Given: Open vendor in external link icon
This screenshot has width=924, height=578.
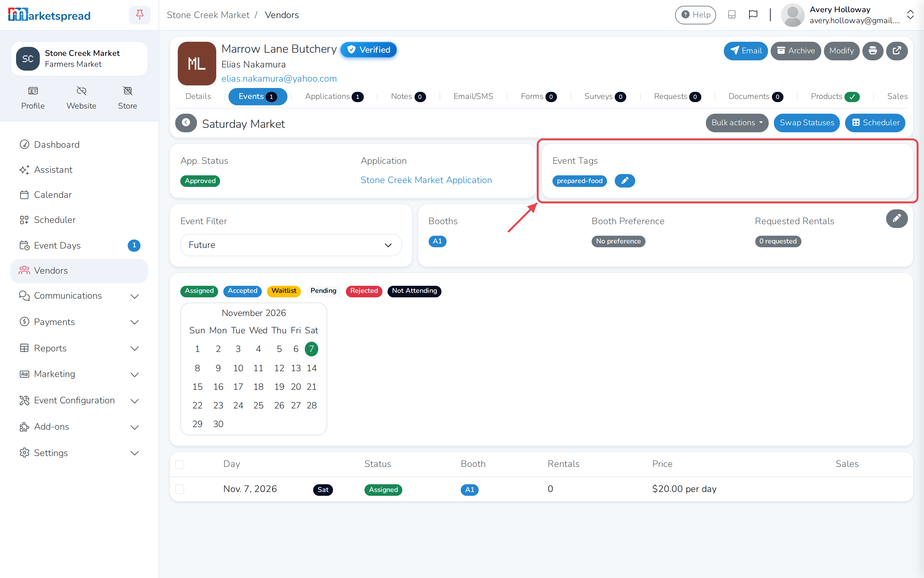Looking at the screenshot, I should pos(897,51).
